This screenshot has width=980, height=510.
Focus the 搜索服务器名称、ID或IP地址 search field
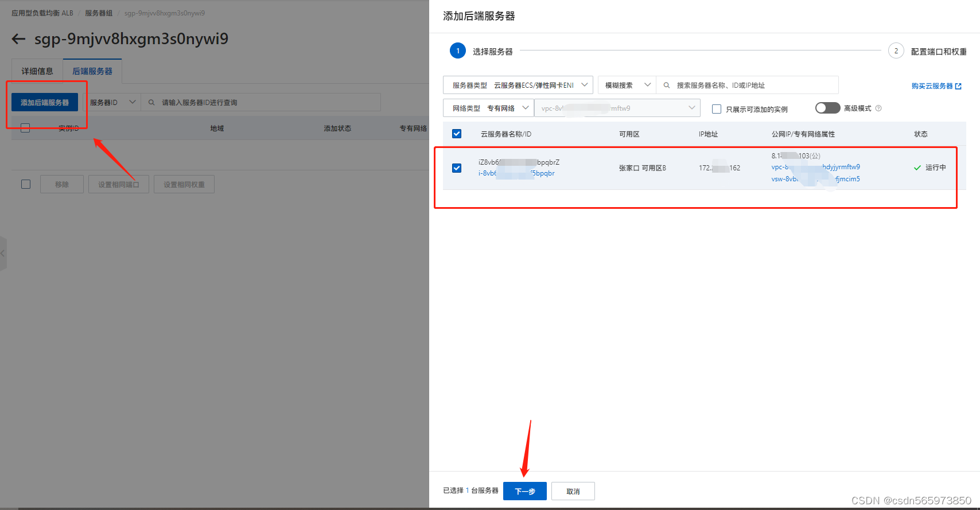tap(748, 85)
